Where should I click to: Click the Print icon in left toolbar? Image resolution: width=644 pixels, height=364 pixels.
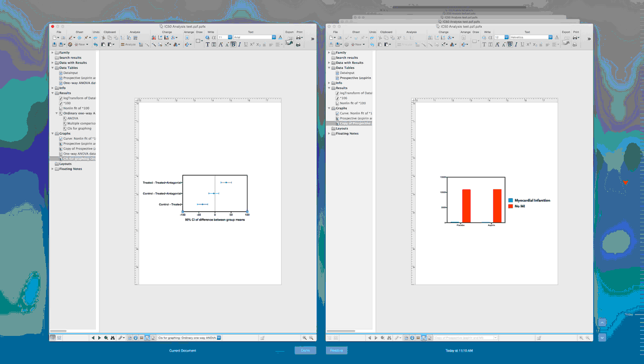coord(300,38)
